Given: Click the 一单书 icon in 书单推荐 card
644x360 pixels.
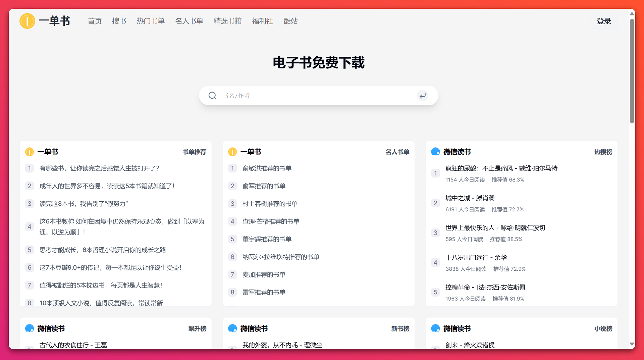Looking at the screenshot, I should click(x=30, y=152).
